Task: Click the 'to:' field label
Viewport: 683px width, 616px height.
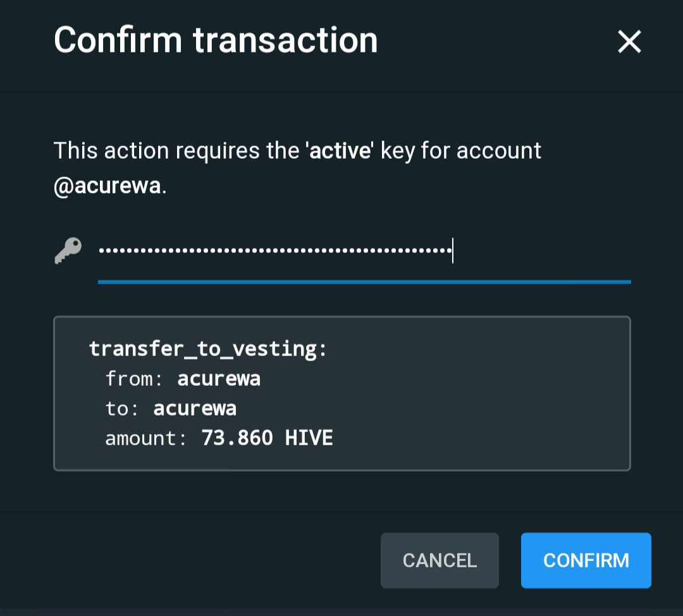Action: 123,409
